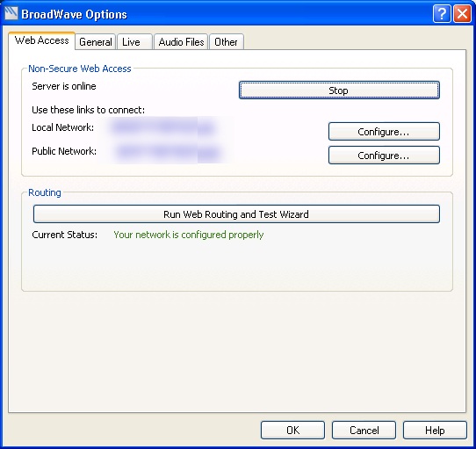This screenshot has height=449, width=476.
Task: Open Help from bottom button
Action: pos(435,431)
